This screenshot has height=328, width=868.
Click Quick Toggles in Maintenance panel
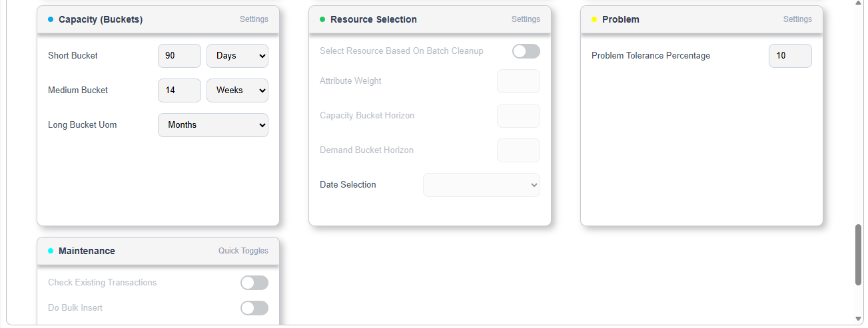(x=243, y=251)
